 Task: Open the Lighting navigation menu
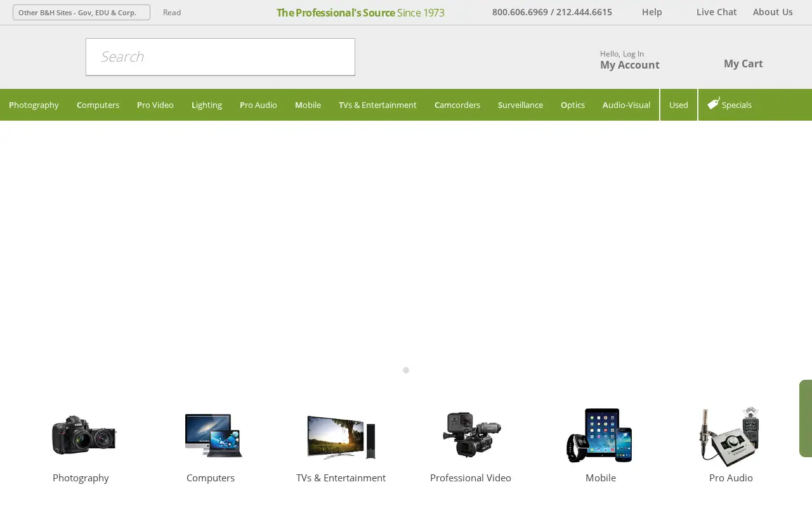[207, 105]
